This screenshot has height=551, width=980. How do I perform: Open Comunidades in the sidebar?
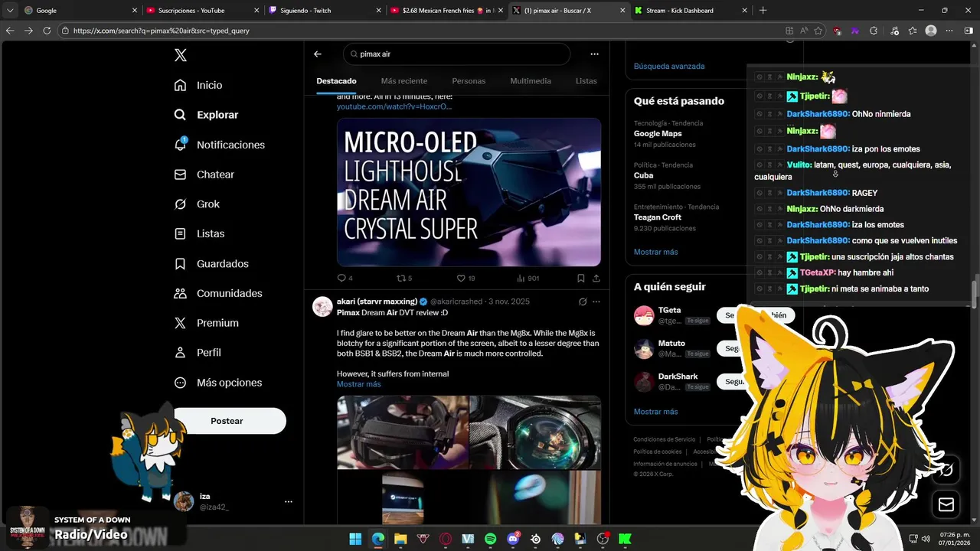point(217,293)
